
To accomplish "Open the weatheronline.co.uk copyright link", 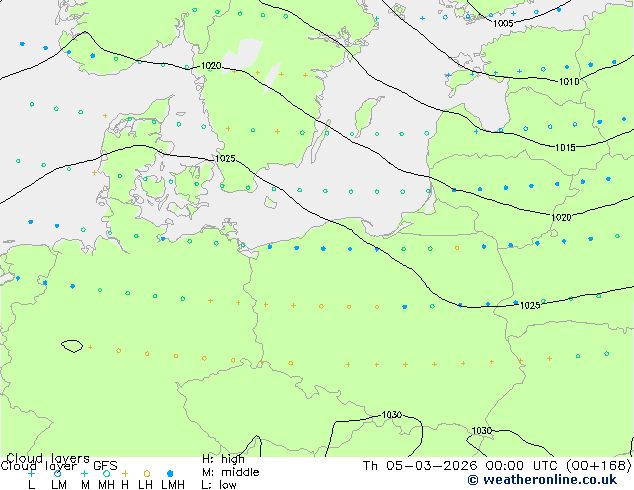I will [542, 480].
